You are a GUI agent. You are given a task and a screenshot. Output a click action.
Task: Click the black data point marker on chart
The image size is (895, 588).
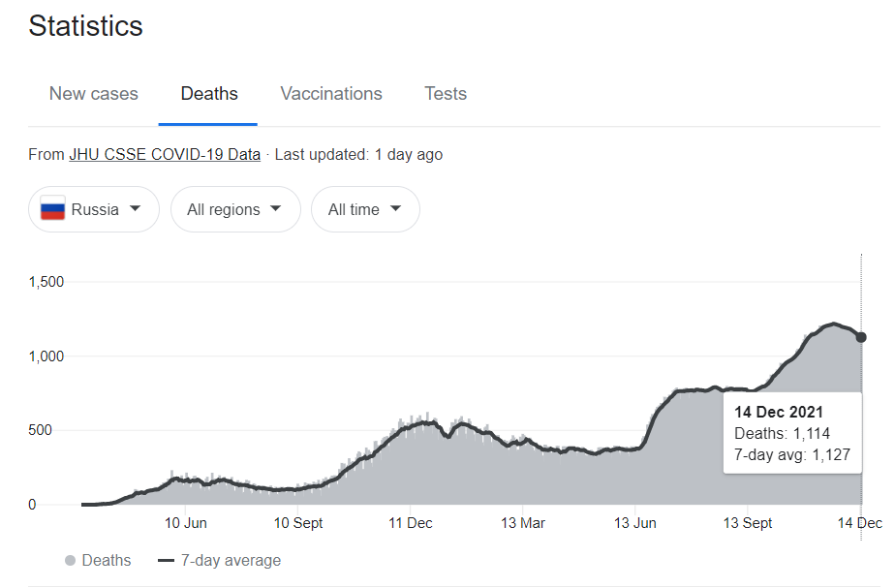(x=861, y=337)
